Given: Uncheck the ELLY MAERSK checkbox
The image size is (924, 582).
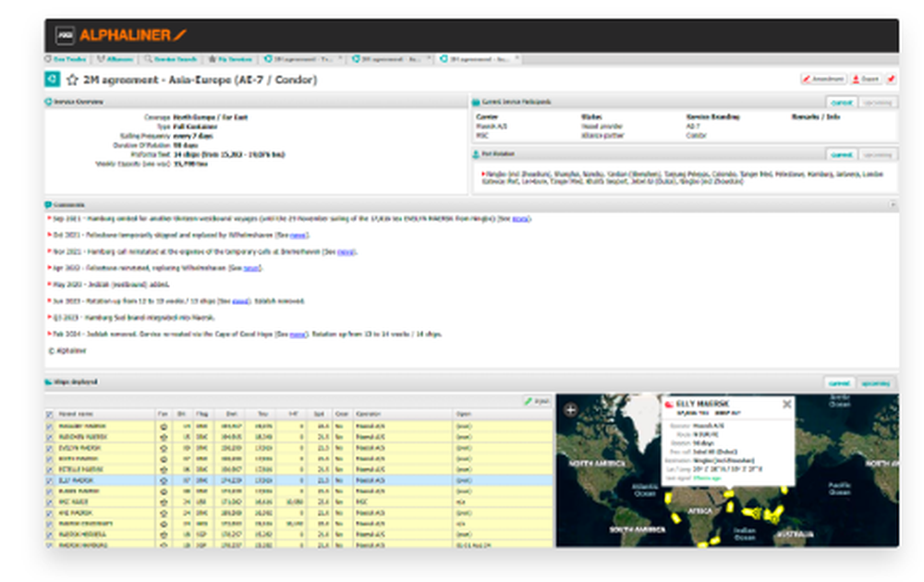Looking at the screenshot, I should [50, 480].
